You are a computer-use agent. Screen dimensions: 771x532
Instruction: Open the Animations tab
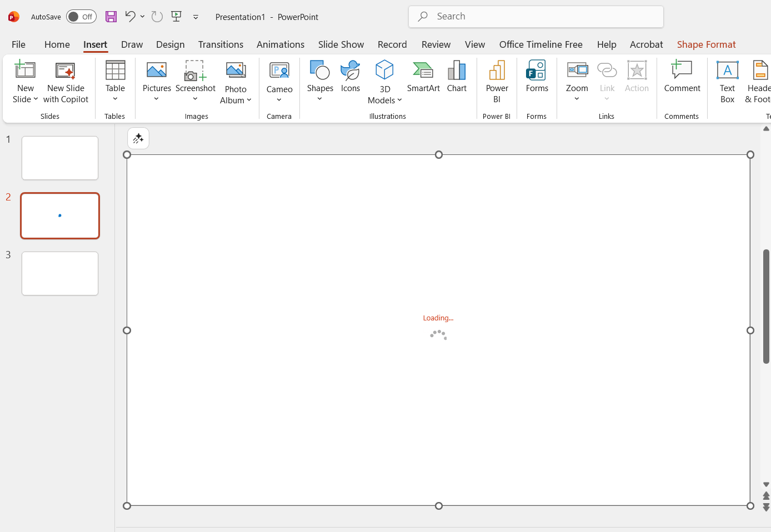coord(281,44)
